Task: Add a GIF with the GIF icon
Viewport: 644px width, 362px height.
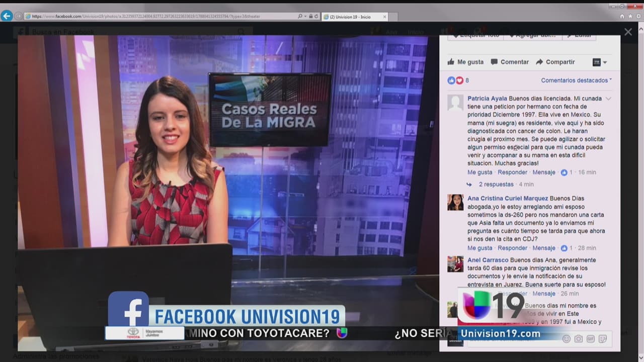Action: [x=591, y=339]
